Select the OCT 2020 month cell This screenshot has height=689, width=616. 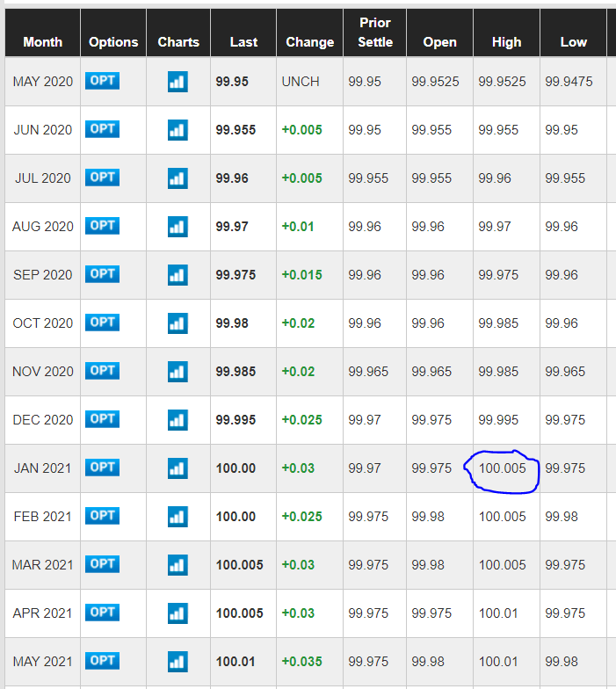[42, 323]
